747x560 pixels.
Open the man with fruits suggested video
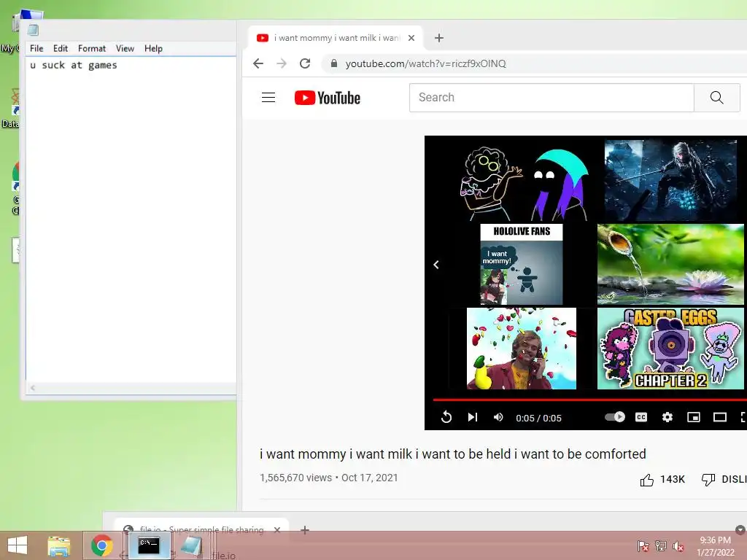coord(521,348)
